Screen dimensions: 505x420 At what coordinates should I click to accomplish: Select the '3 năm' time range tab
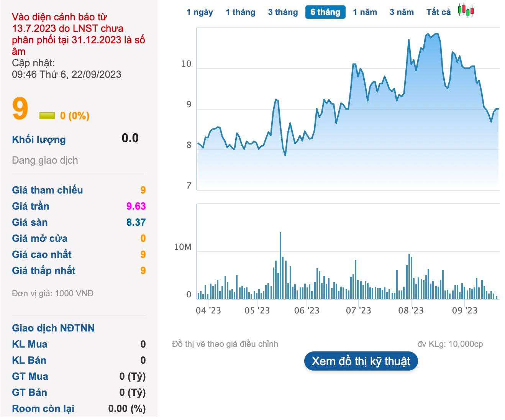(402, 12)
